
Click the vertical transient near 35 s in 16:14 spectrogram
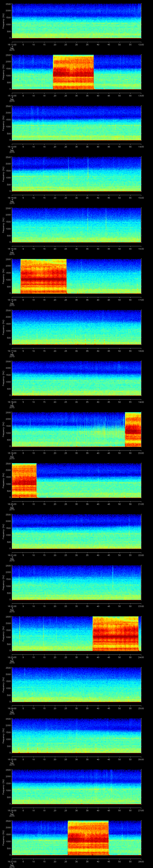(x=88, y=174)
